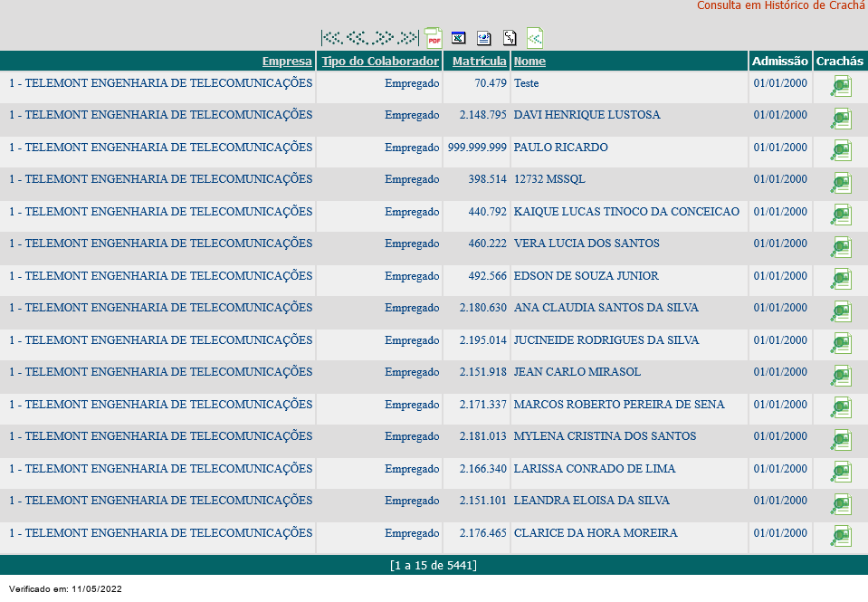Select name cell MYLENA CRISTINA DOS SANTOS

605,435
